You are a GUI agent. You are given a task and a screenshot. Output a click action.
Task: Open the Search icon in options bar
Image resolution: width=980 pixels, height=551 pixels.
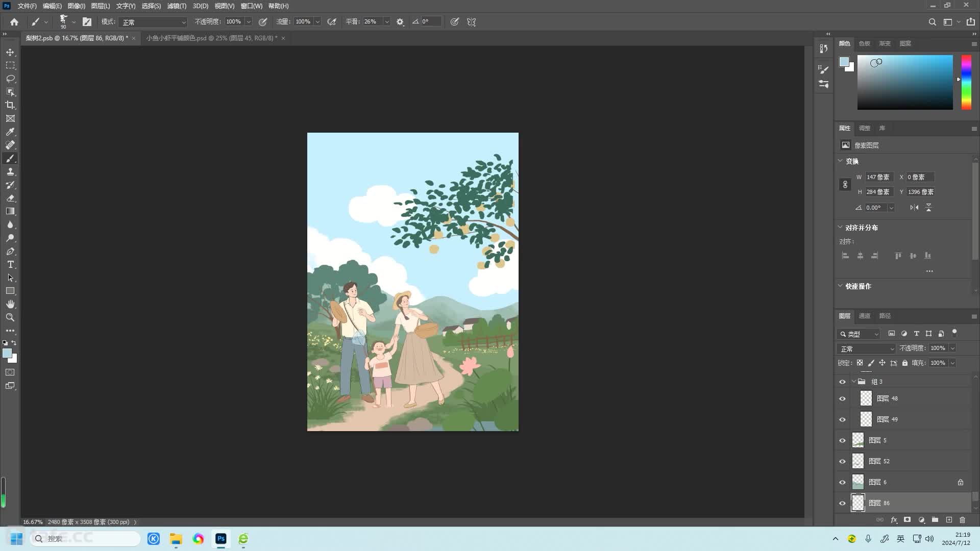pyautogui.click(x=932, y=22)
